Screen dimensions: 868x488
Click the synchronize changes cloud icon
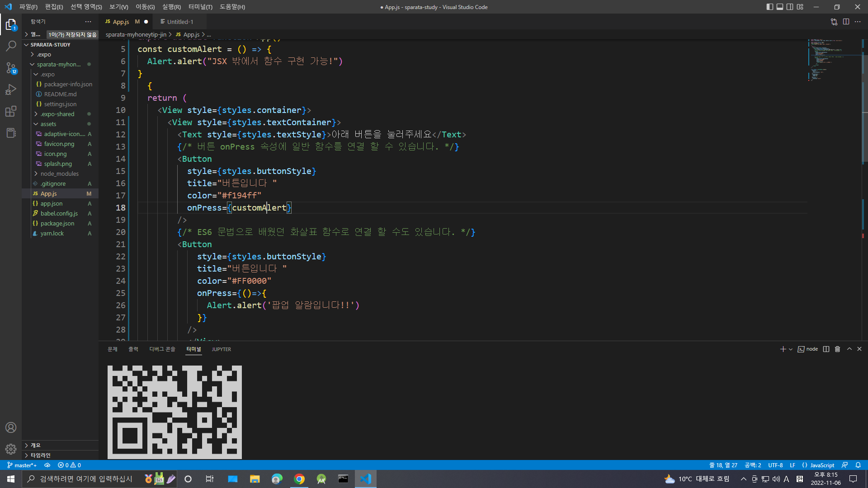click(x=47, y=465)
